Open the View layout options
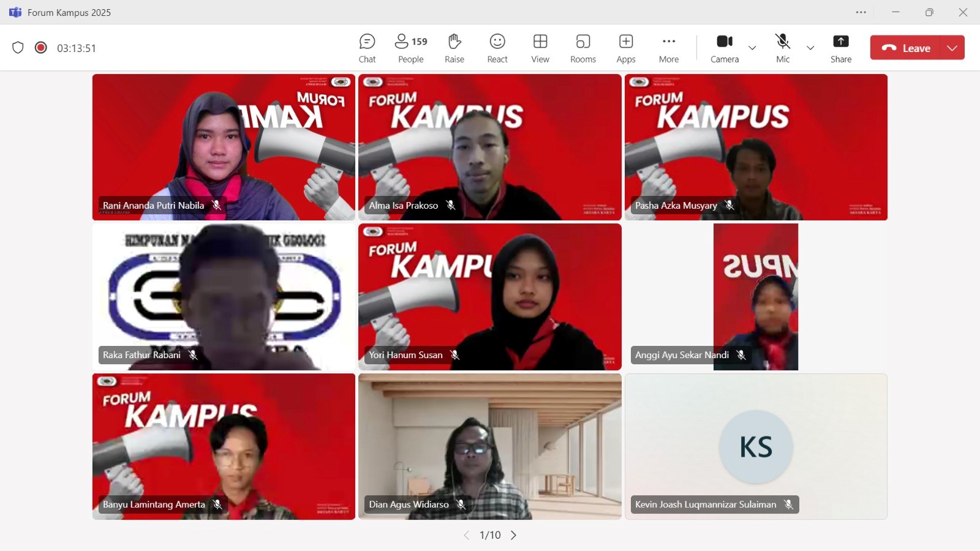The image size is (980, 551). [540, 48]
